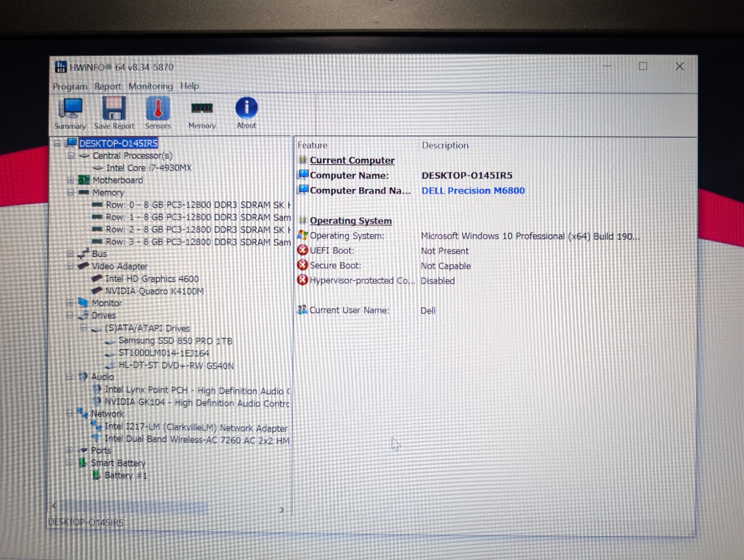Collapse the (S)ATA/ATAPI Drives node
Image resolution: width=744 pixels, height=560 pixels.
point(83,327)
